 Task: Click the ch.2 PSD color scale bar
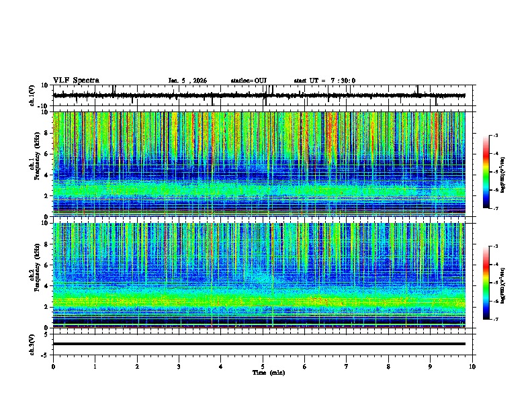(486, 283)
